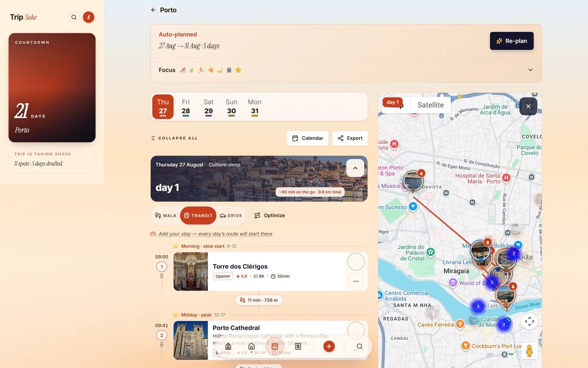Screen dimensions: 588x368
Task: Open the Trip Sake logo home link
Action: (24, 17)
